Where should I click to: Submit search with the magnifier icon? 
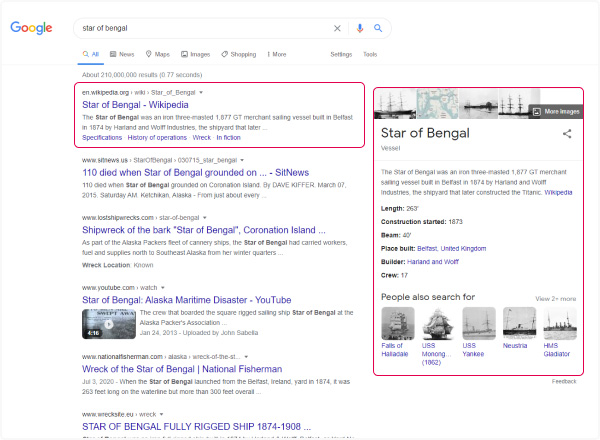point(378,28)
